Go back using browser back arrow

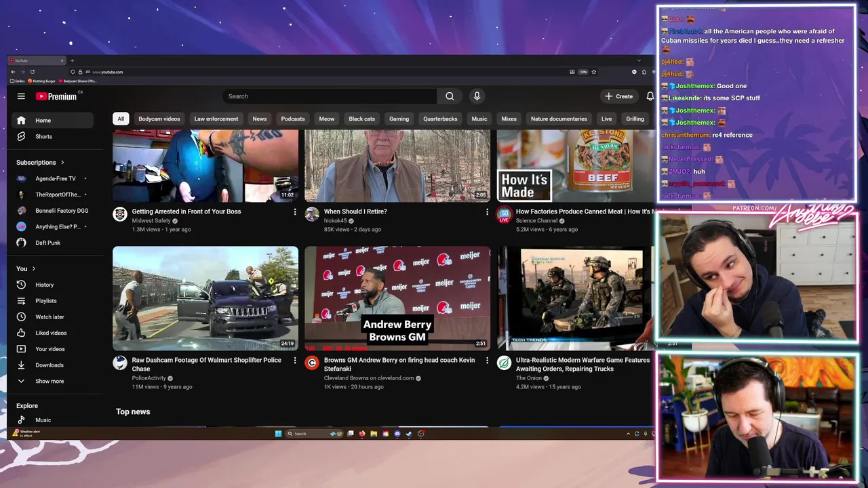tap(13, 72)
